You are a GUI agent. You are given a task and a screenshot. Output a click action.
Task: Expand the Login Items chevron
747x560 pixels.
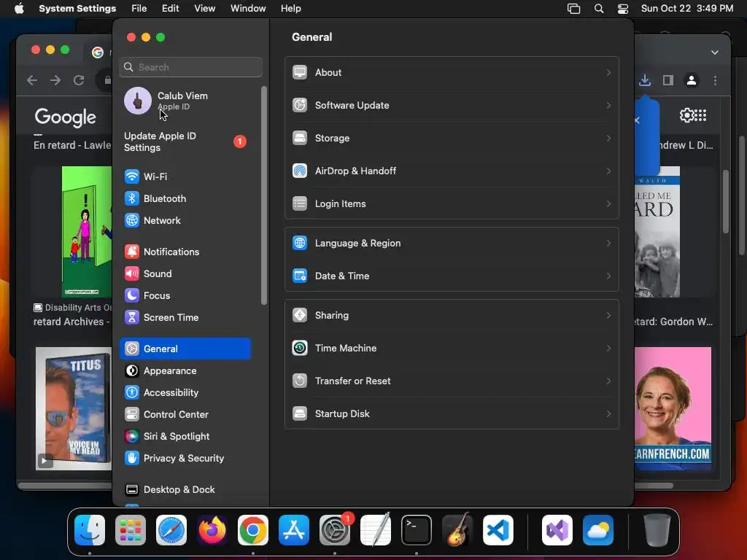(608, 204)
